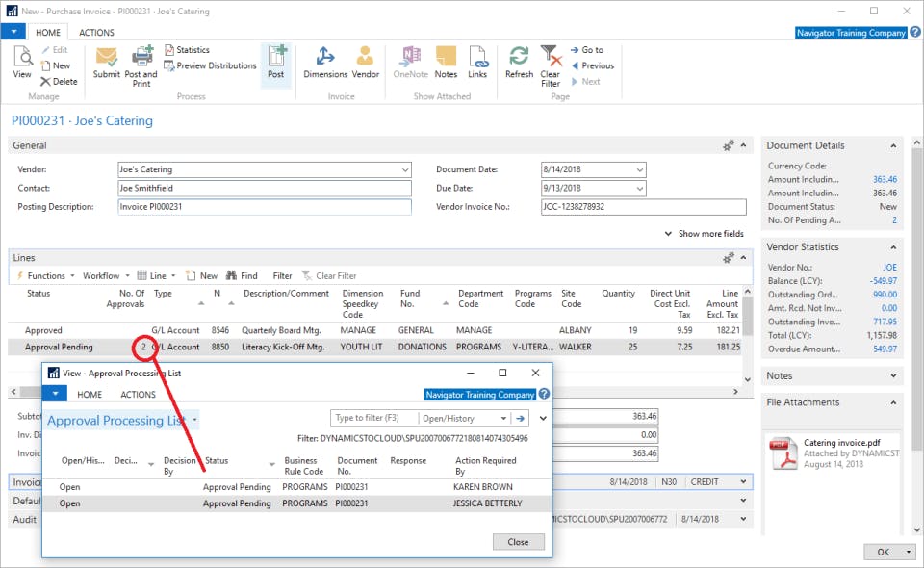Open the Open/History filter dropdown
This screenshot has width=924, height=568.
coord(501,419)
